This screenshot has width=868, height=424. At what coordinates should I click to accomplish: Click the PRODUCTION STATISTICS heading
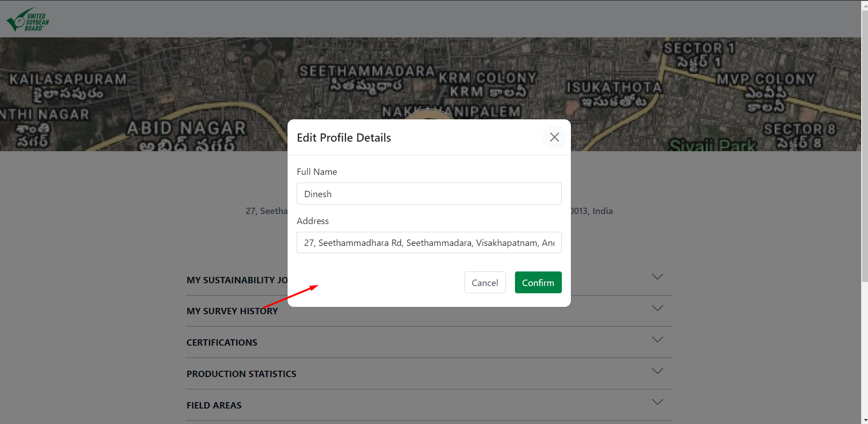241,374
